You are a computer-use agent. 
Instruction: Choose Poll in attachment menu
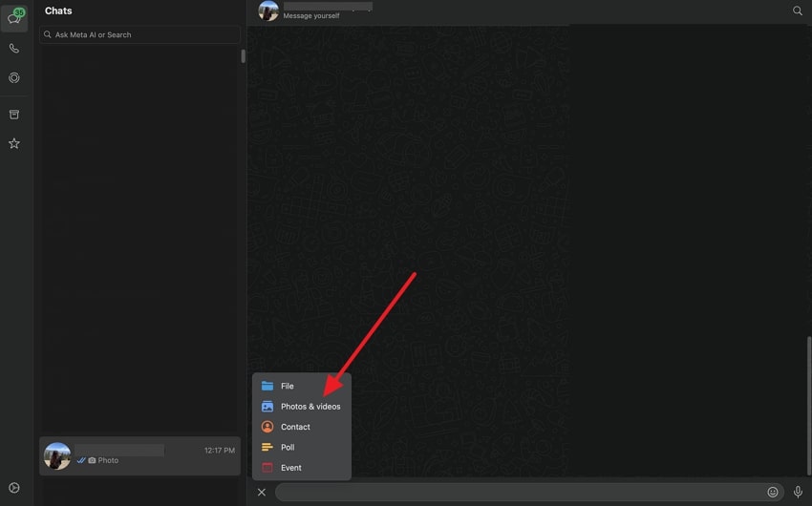(287, 448)
